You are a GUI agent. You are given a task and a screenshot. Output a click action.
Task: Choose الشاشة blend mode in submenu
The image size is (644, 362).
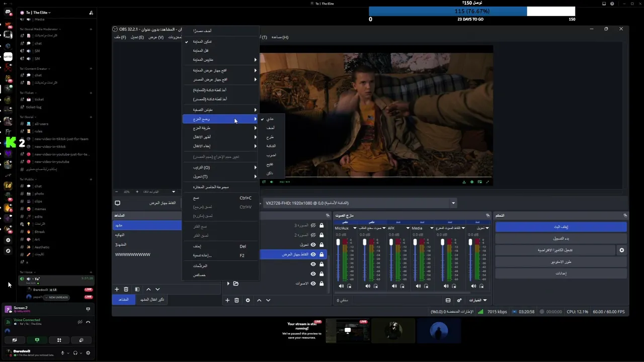(x=271, y=146)
